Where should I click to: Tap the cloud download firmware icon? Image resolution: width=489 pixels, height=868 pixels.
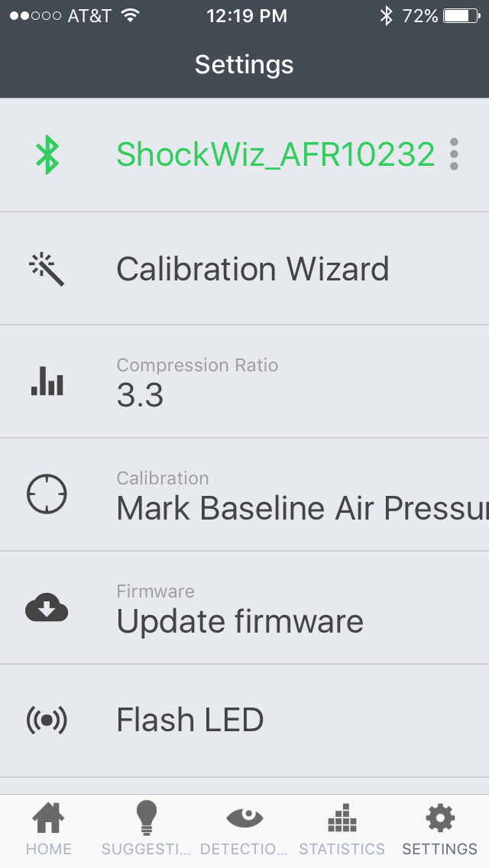pyautogui.click(x=47, y=608)
